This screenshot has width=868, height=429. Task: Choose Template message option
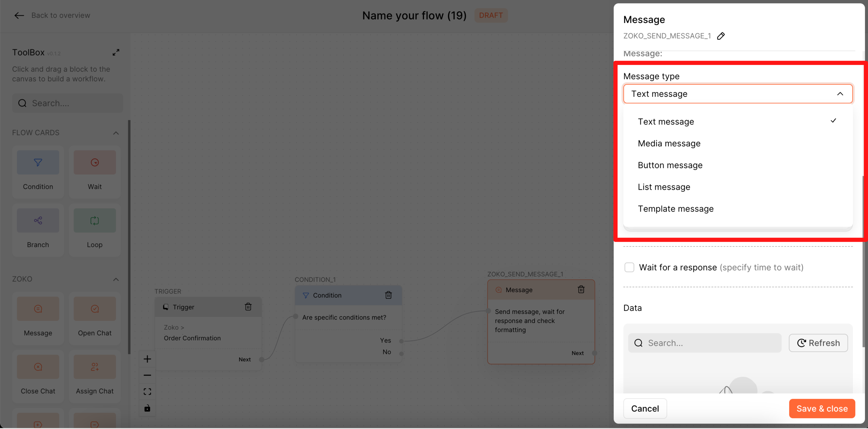738,209
